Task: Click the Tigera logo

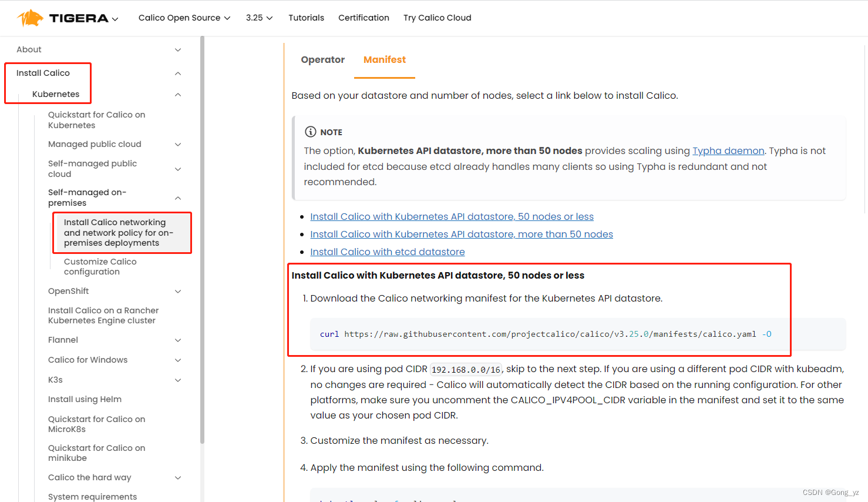Action: click(62, 18)
